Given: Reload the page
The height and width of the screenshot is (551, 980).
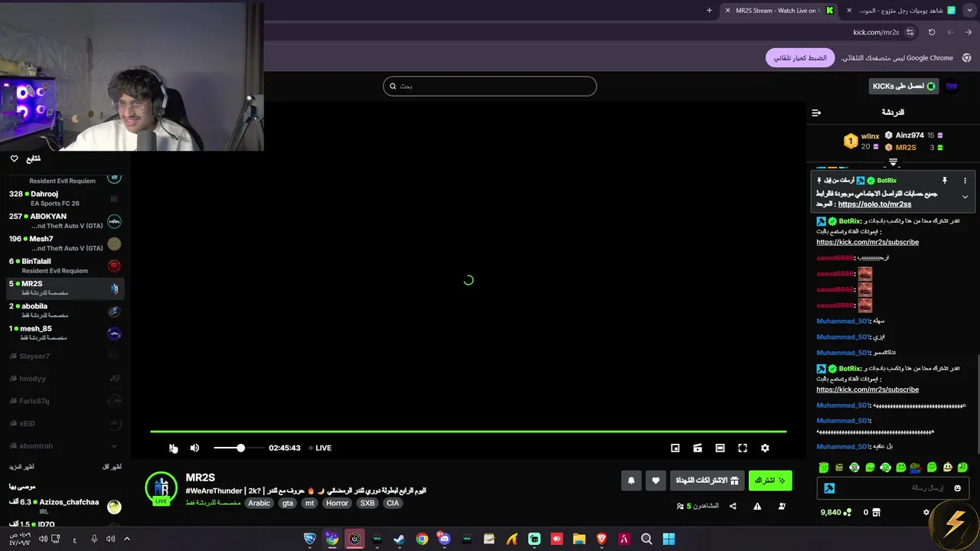Looking at the screenshot, I should pos(932,32).
